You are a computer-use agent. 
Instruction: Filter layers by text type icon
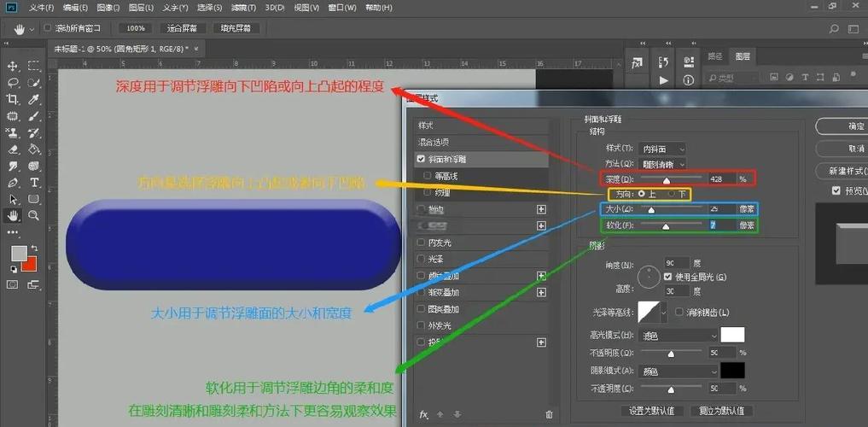tap(805, 78)
